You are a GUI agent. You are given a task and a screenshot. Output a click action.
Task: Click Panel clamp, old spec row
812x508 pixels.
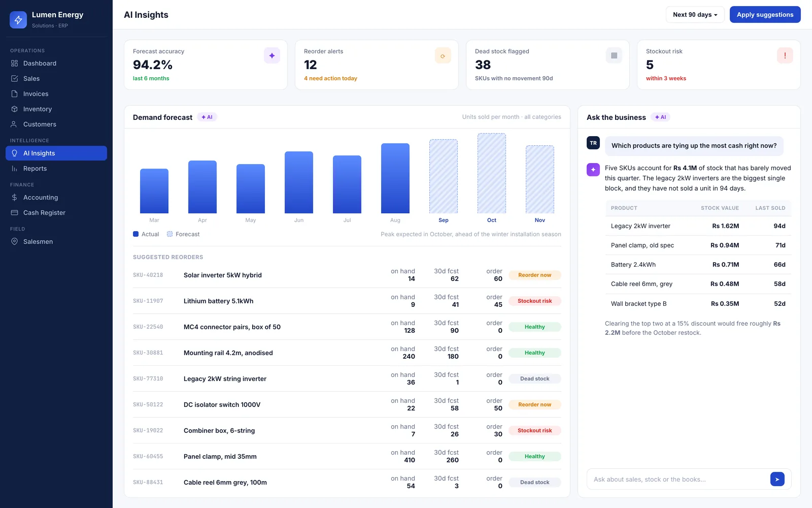pyautogui.click(x=698, y=245)
